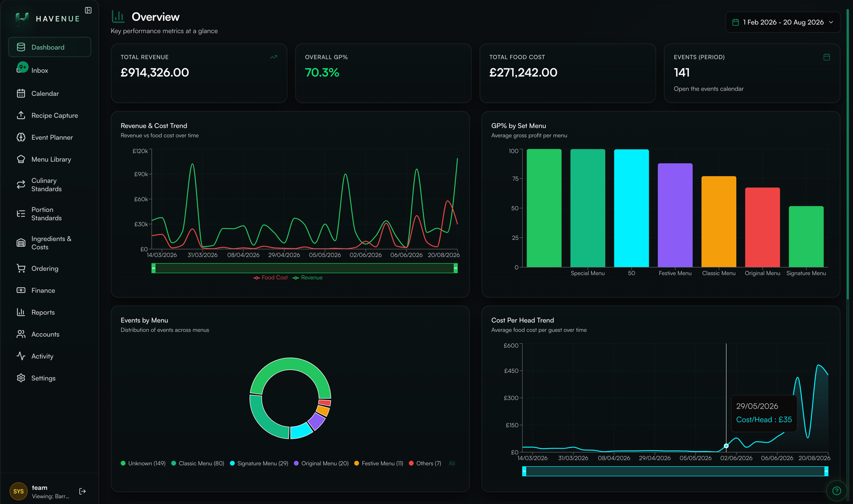Screen dimensions: 853x504
Task: Click the Special Menu bar
Action: click(588, 208)
